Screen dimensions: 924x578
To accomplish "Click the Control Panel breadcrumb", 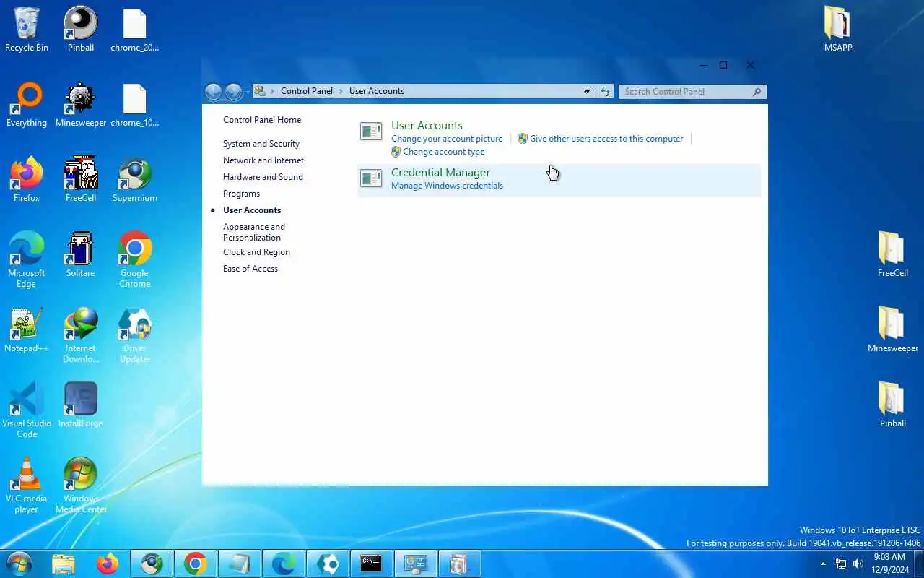I will pyautogui.click(x=307, y=91).
